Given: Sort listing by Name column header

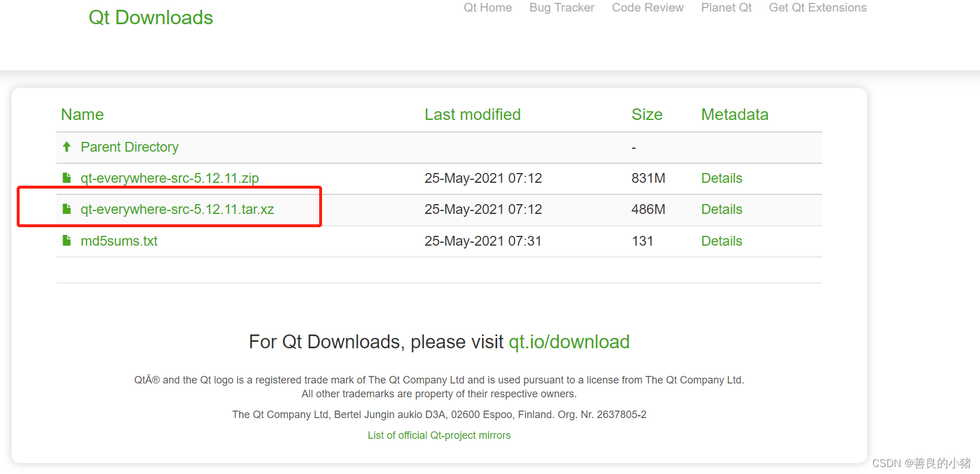Looking at the screenshot, I should pos(82,114).
